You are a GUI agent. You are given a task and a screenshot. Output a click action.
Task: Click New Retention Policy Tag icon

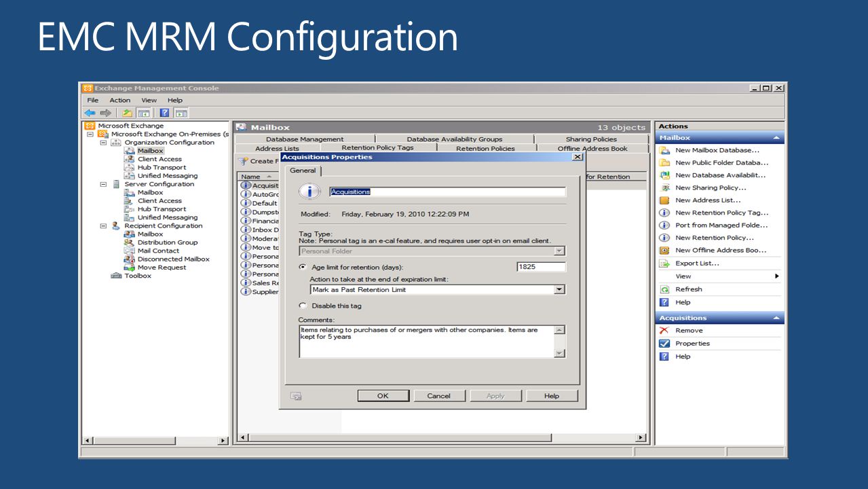pyautogui.click(x=665, y=213)
